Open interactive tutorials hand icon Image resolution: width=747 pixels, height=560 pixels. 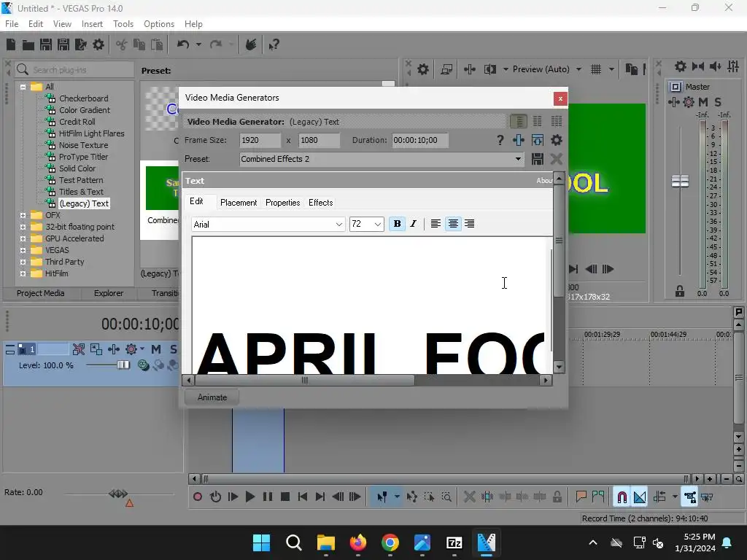[251, 44]
